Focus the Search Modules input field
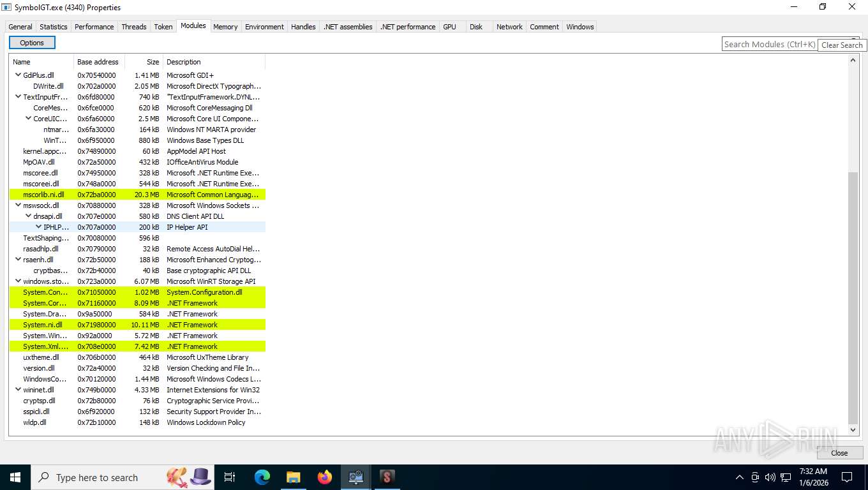The image size is (868, 490). click(769, 44)
